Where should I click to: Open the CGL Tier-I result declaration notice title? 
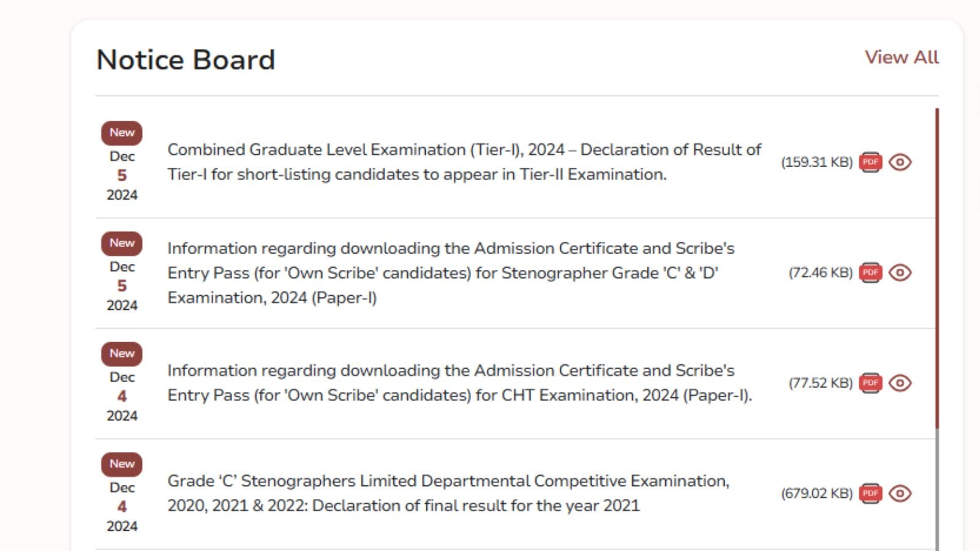click(464, 162)
